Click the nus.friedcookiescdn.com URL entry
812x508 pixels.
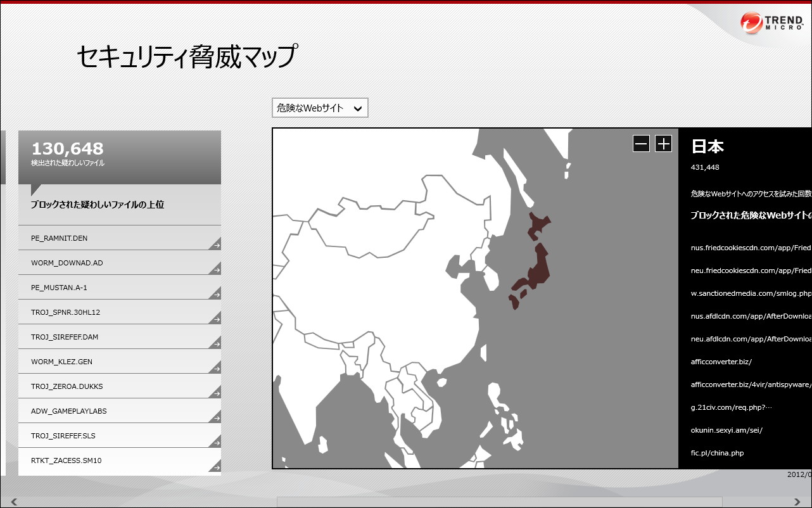[x=751, y=248]
